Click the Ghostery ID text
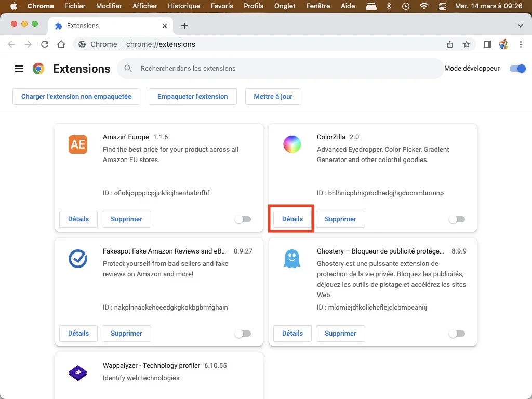 point(372,308)
